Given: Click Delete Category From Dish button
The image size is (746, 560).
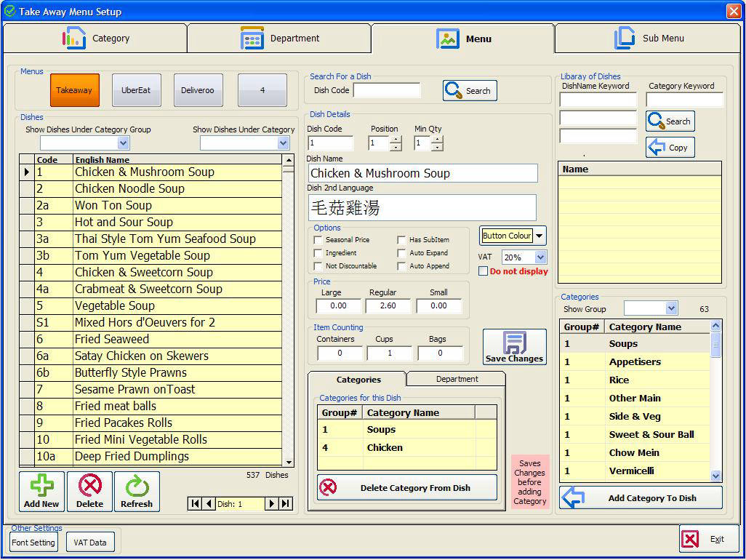Looking at the screenshot, I should 407,488.
